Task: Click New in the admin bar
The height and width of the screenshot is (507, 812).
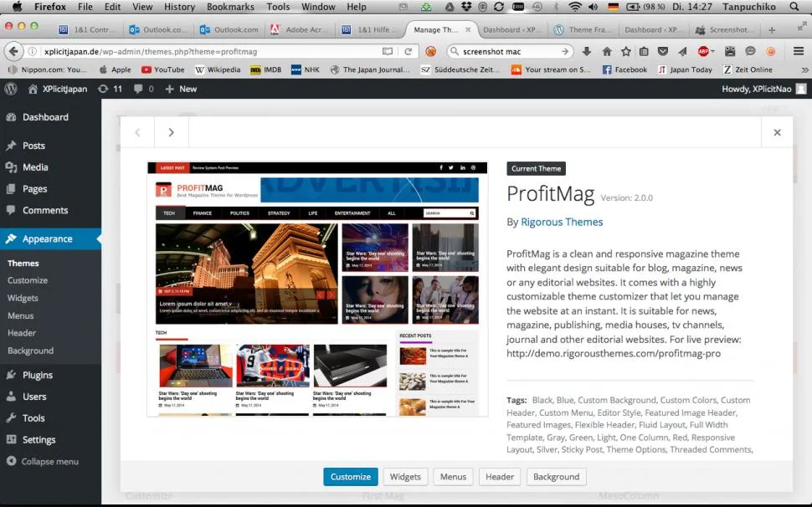Action: coord(181,89)
